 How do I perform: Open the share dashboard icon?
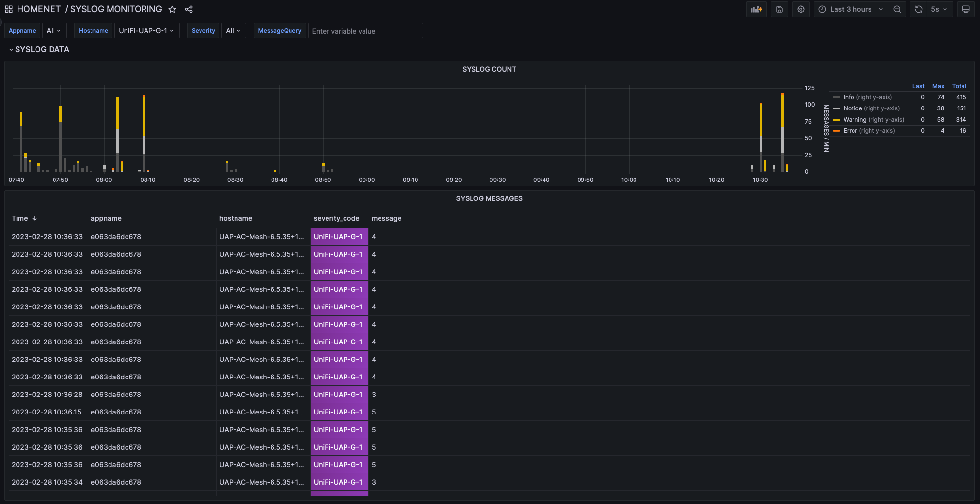coord(189,9)
